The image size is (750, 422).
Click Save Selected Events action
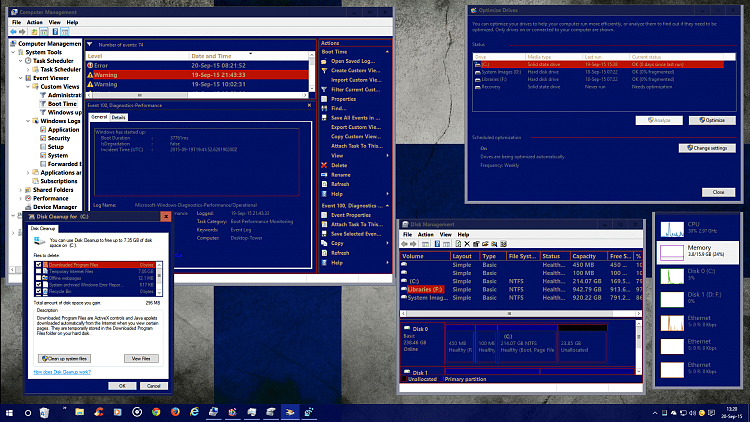pos(356,234)
